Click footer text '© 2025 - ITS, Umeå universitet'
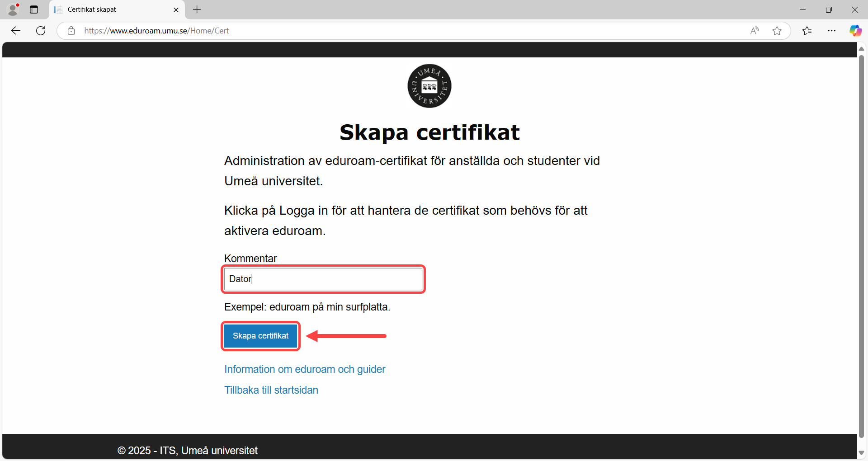The width and height of the screenshot is (868, 461). tap(188, 451)
